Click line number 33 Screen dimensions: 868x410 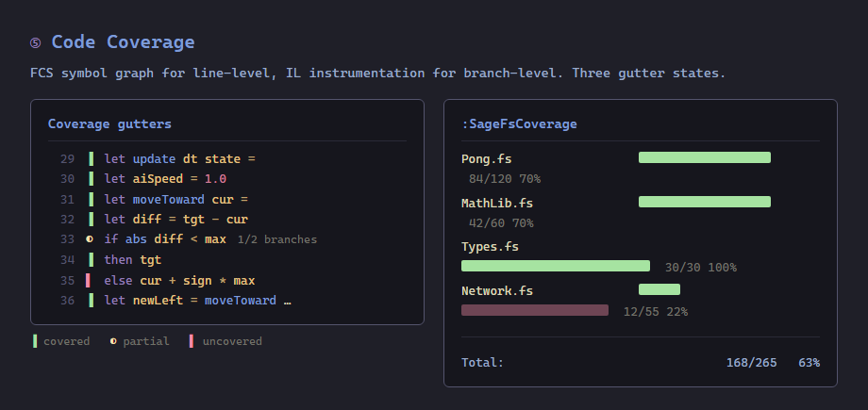click(68, 239)
